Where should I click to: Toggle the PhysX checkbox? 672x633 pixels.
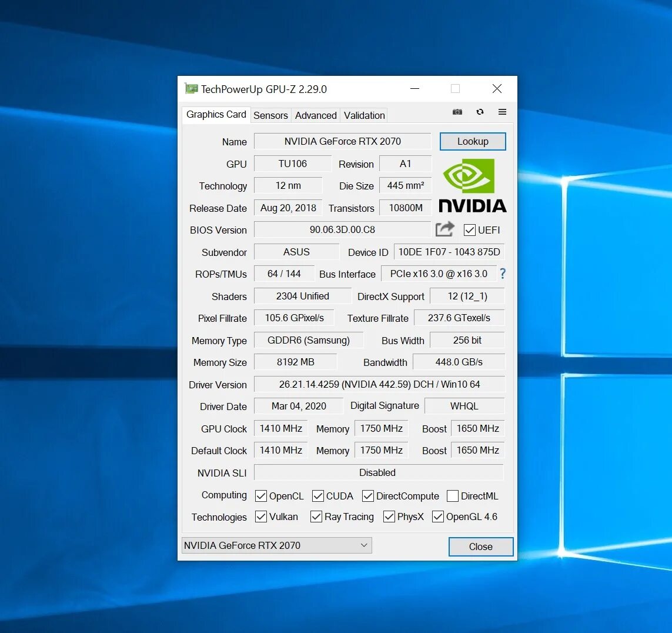tap(389, 517)
